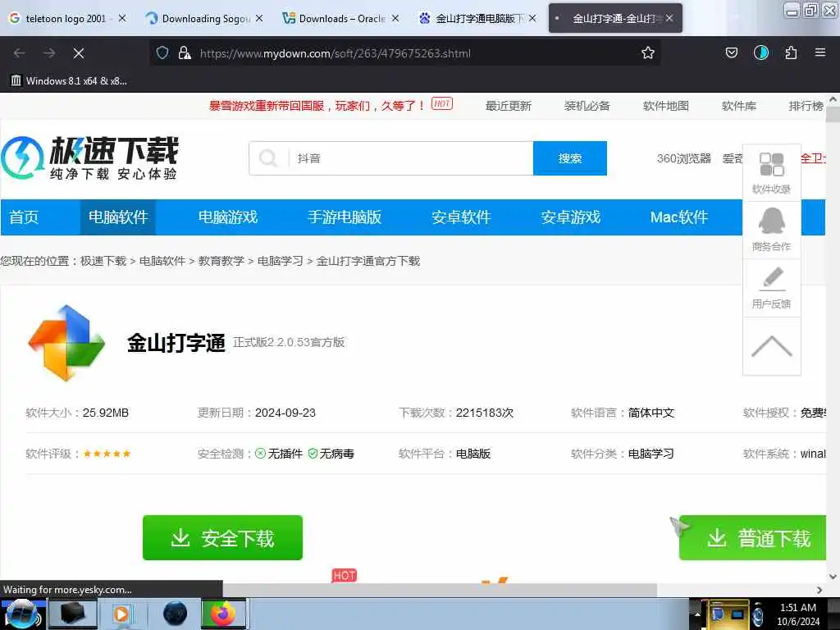Click the taskbar clock showing 1:51 AM

(798, 614)
